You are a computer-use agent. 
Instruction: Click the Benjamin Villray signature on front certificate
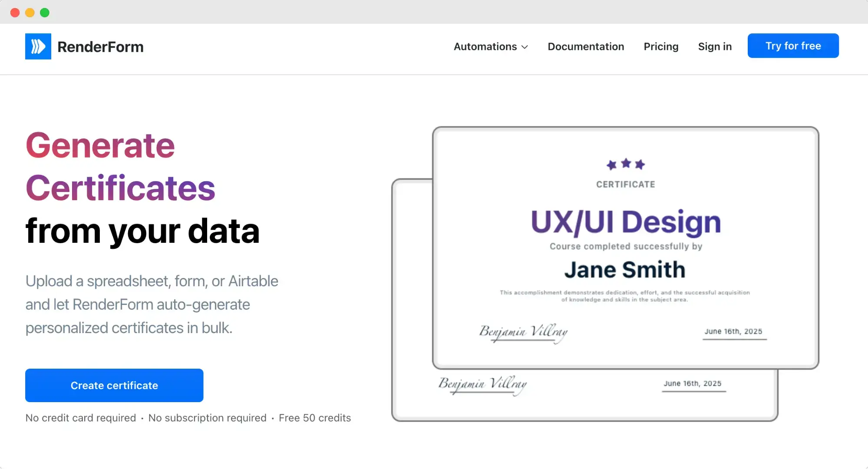pos(523,332)
